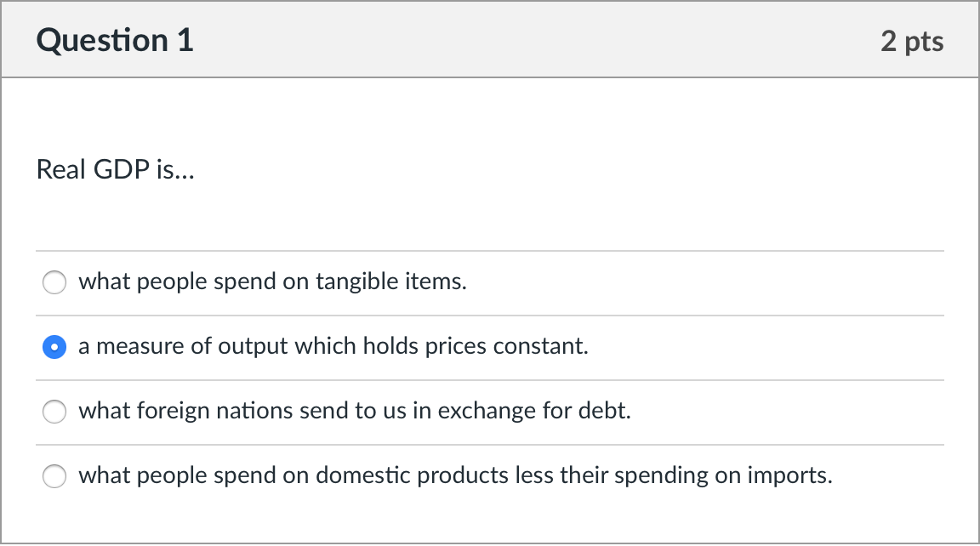Click the "Real GDP is…" question prompt

point(115,170)
